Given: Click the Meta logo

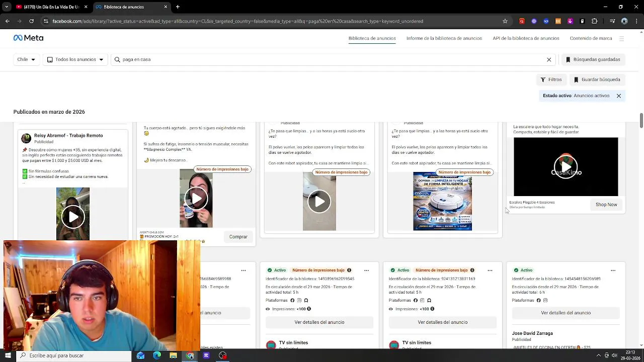Looking at the screenshot, I should pos(28,38).
